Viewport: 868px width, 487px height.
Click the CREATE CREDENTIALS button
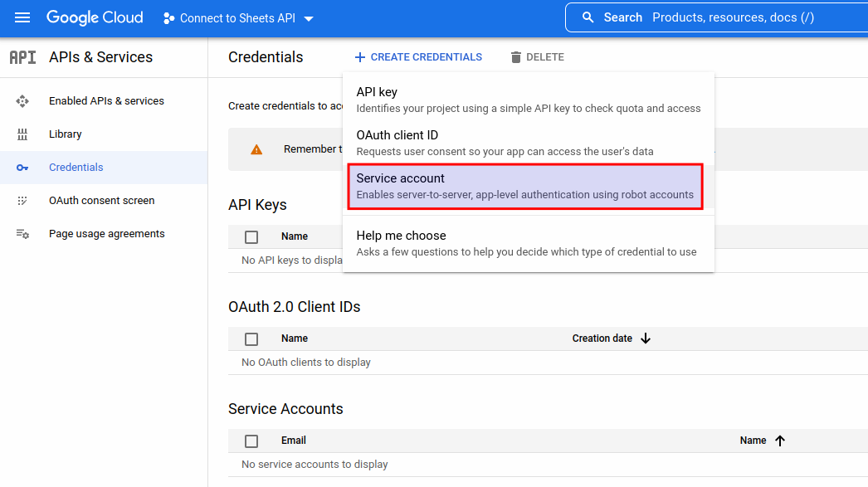(418, 56)
